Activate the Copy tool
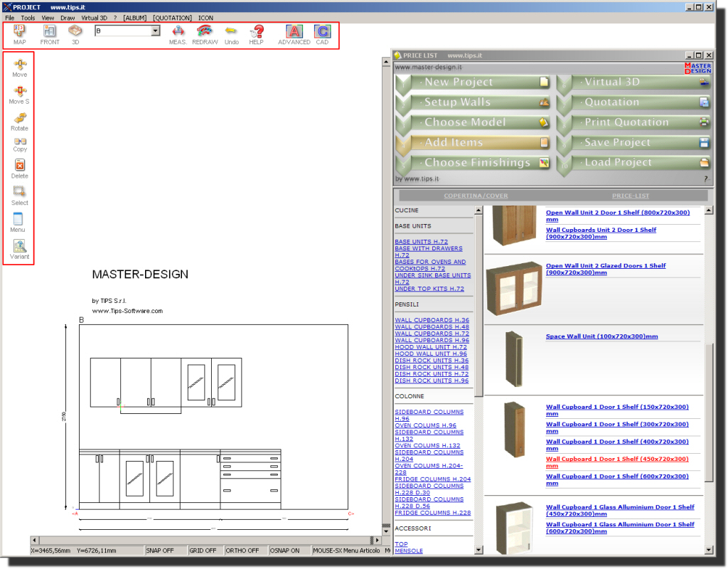728x569 pixels. tap(20, 144)
